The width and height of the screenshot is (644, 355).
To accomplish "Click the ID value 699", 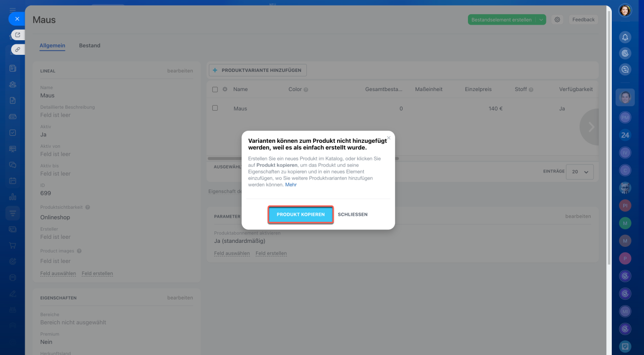I will (x=45, y=193).
